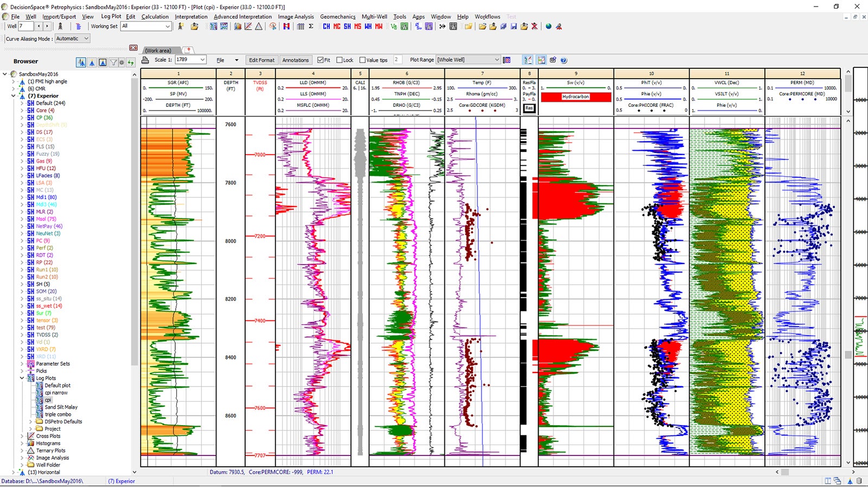
Task: Click the Well number input field
Action: 26,26
